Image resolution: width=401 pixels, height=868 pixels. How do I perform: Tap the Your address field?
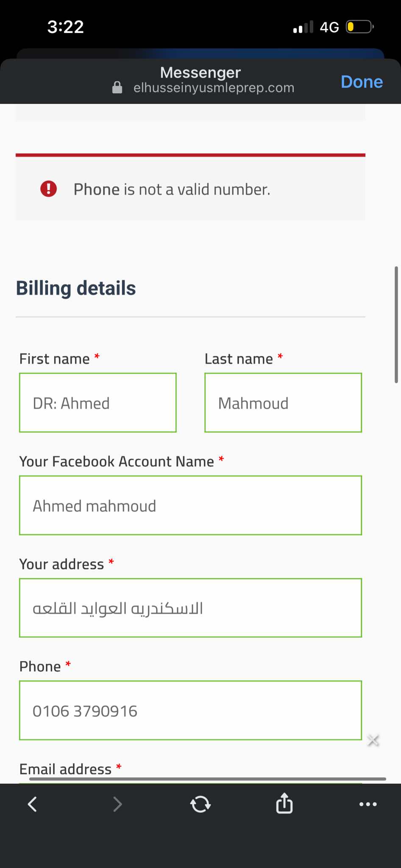[x=190, y=608]
